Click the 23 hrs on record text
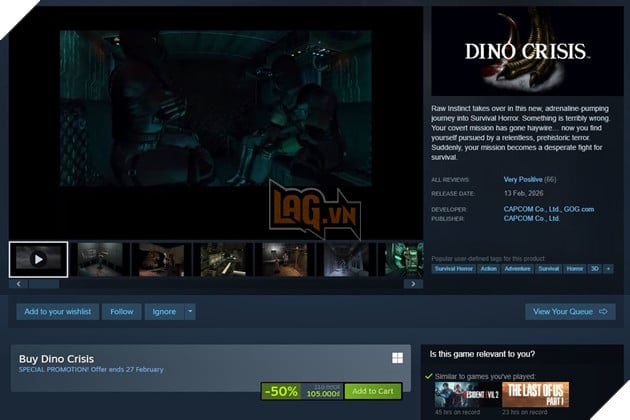Viewport: 630px width, 420px height. 524,412
